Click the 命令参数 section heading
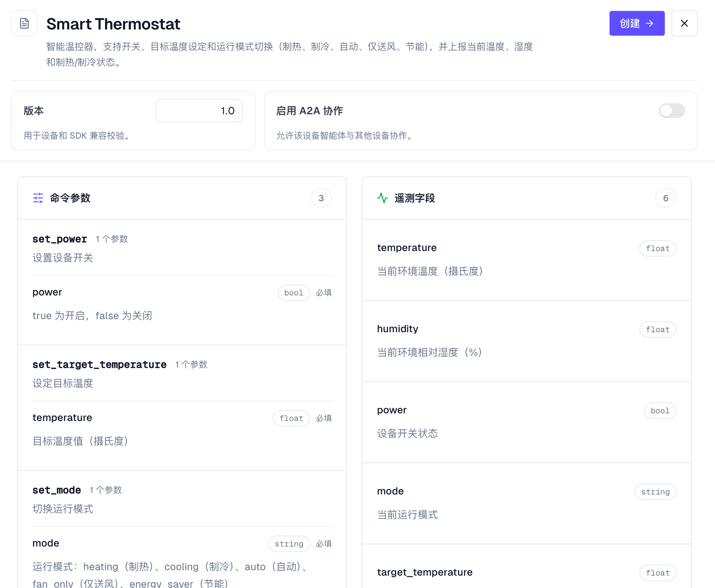 70,198
